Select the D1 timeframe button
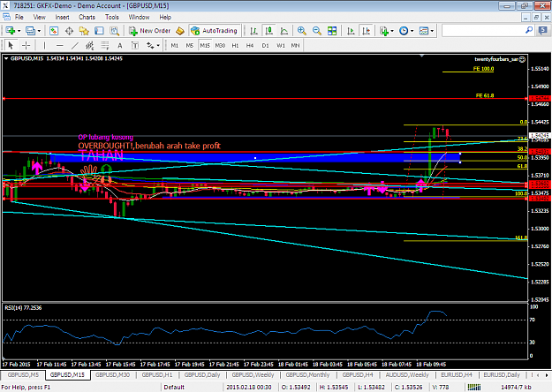The height and width of the screenshot is (392, 552). [266, 45]
